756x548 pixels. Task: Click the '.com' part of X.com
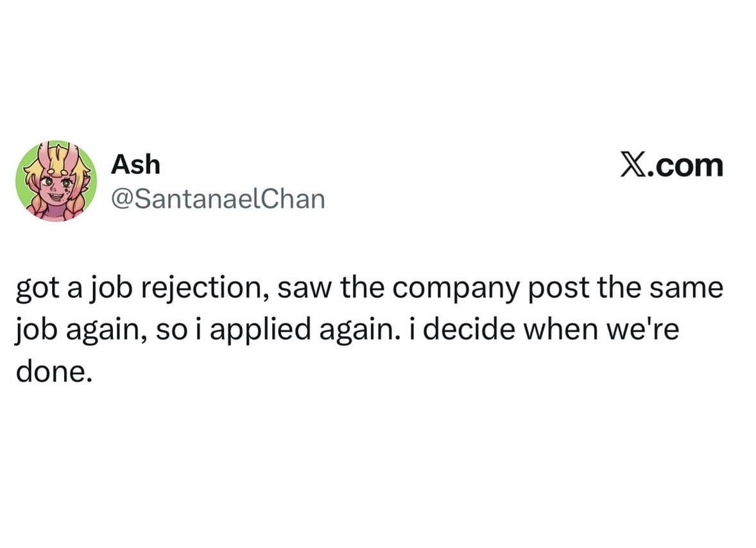tap(685, 167)
